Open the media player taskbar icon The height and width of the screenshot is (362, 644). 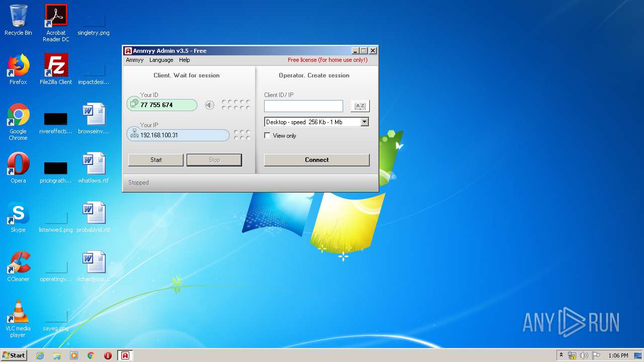pyautogui.click(x=74, y=355)
